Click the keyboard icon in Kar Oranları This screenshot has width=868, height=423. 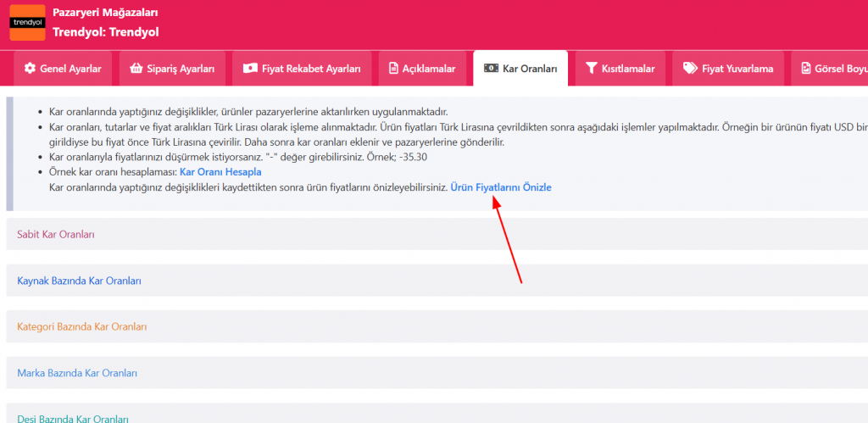(491, 69)
